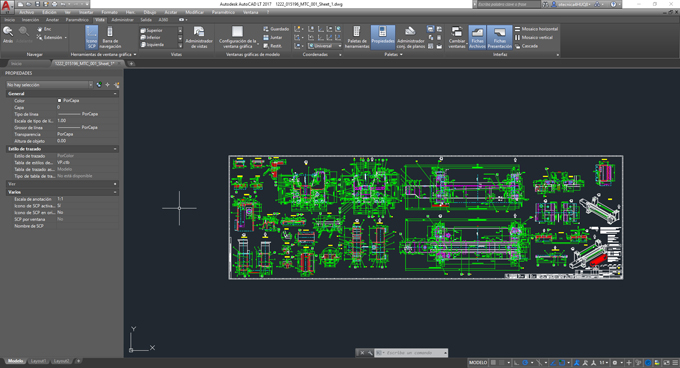Click Mosaico horizontal
The height and width of the screenshot is (368, 680).
click(x=536, y=29)
